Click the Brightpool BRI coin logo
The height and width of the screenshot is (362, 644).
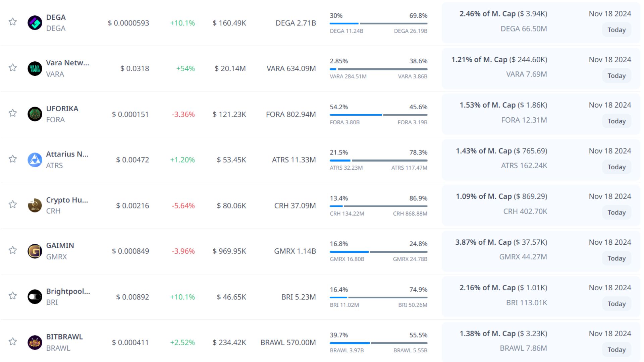pos(35,297)
